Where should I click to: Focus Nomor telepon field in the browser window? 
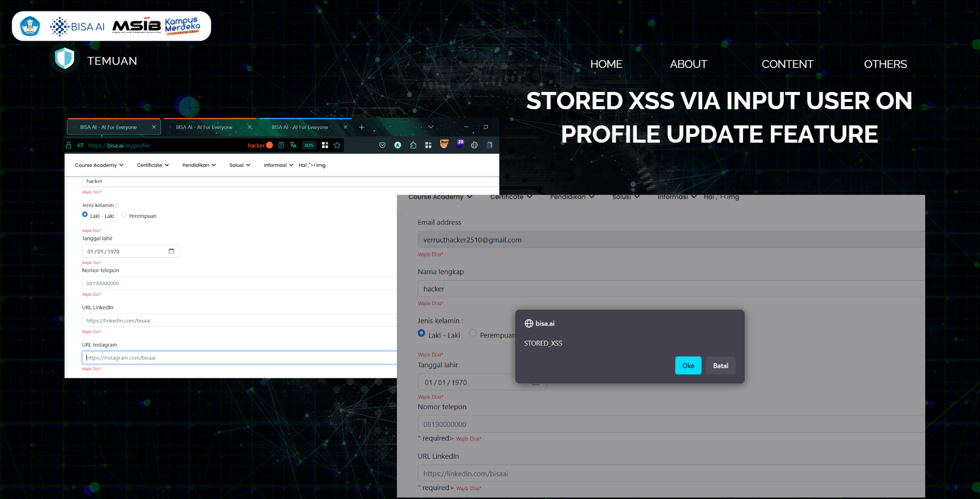coord(240,283)
